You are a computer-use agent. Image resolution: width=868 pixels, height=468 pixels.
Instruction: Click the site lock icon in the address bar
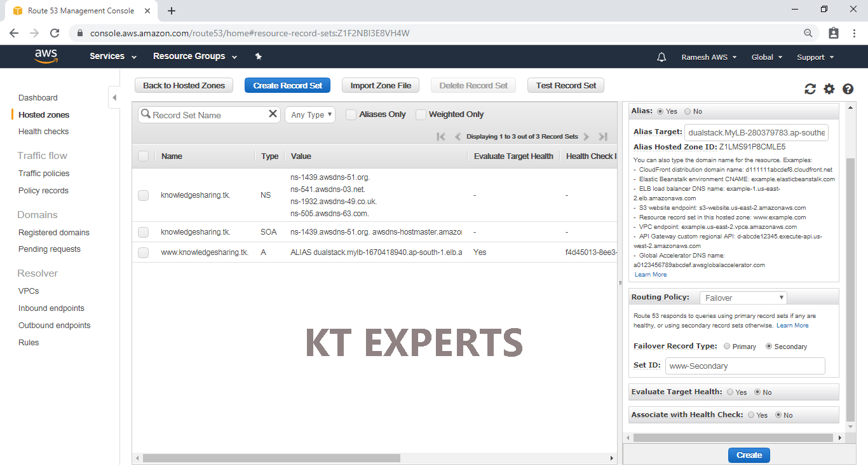pyautogui.click(x=80, y=33)
